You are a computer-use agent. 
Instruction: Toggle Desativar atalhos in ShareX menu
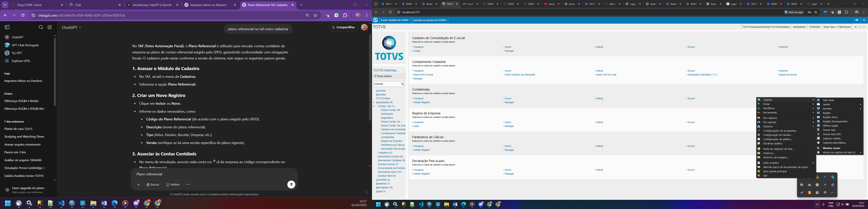pos(773,143)
